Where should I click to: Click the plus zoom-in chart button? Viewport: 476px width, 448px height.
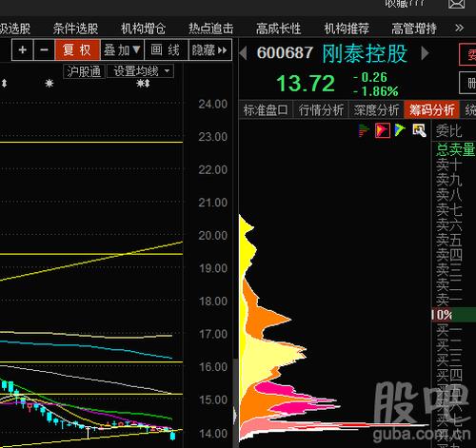pyautogui.click(x=23, y=49)
